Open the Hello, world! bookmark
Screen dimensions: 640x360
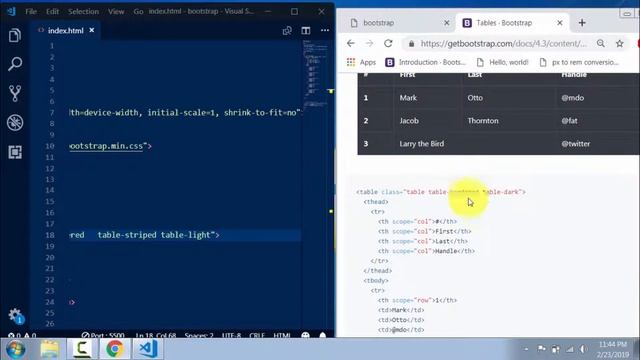coord(502,62)
